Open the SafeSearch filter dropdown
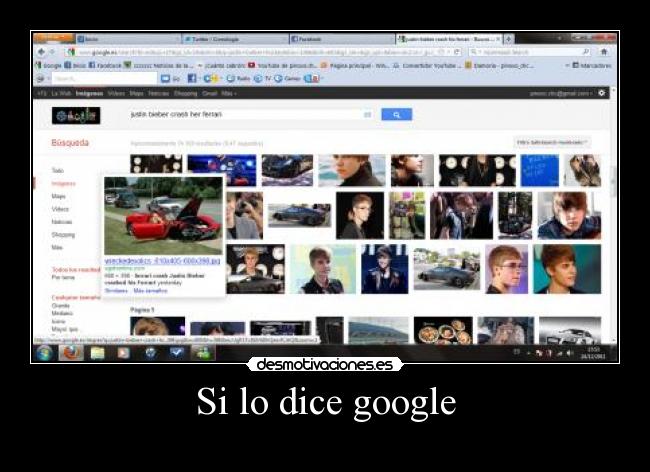The image size is (650, 472). pyautogui.click(x=552, y=143)
